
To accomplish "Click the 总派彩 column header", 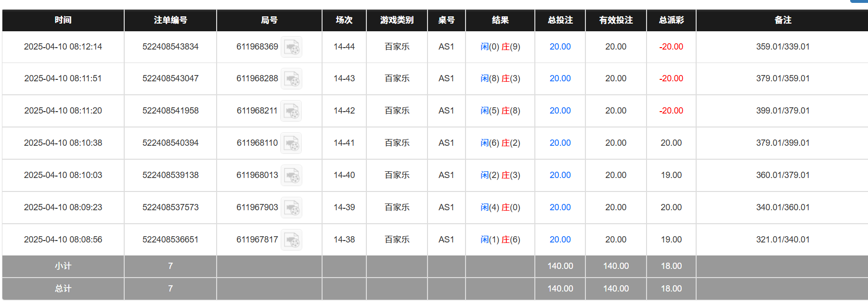I will click(x=671, y=20).
